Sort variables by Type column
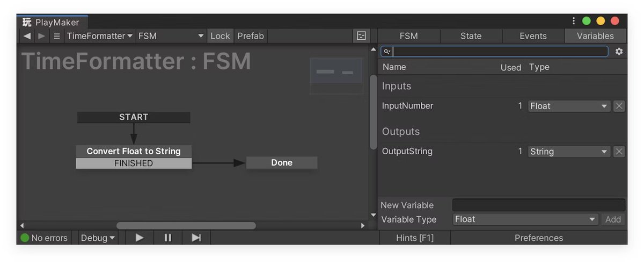Screen dimensions: 644x264 click(x=539, y=67)
